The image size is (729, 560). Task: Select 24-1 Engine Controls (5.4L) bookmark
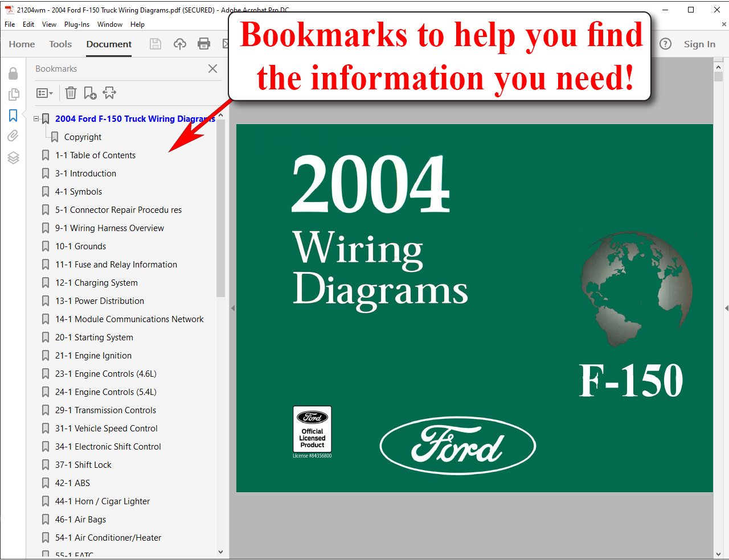point(105,392)
